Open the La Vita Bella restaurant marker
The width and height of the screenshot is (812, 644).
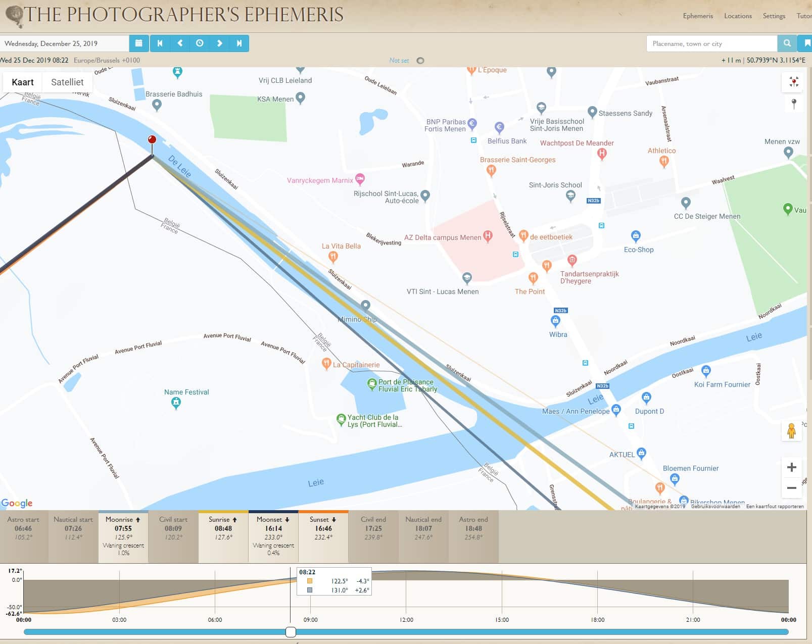(x=333, y=257)
